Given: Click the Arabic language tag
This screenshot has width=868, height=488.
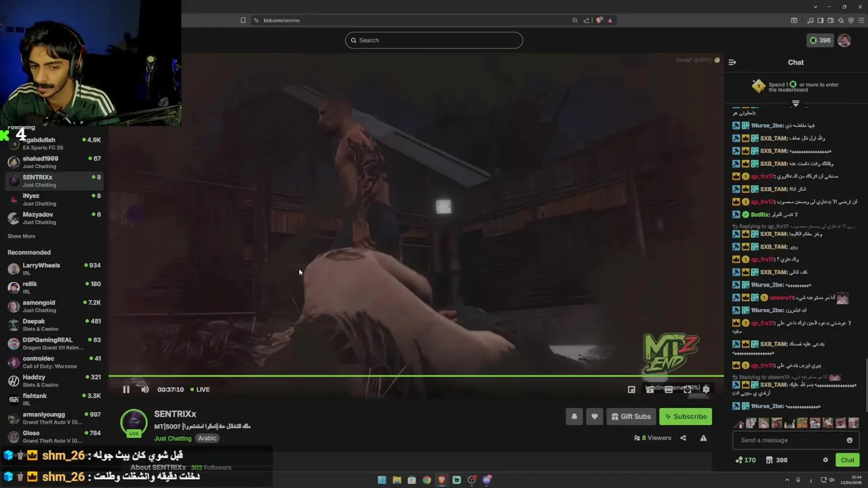Looking at the screenshot, I should (208, 439).
